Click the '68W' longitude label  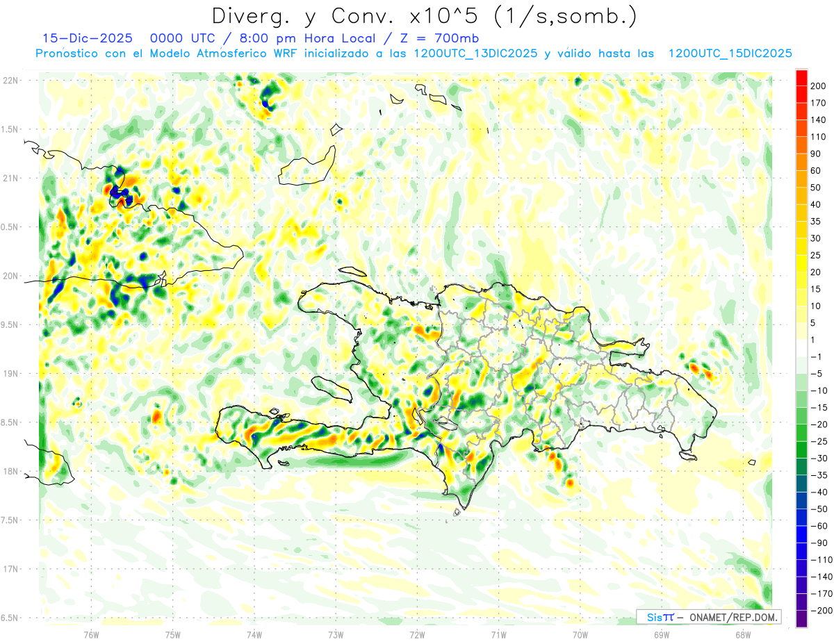tap(743, 634)
